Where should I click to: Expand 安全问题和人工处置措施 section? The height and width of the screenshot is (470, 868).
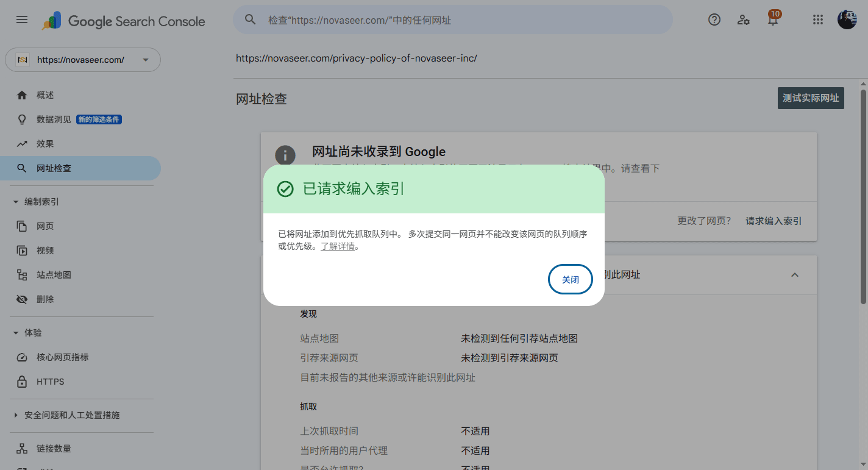16,415
